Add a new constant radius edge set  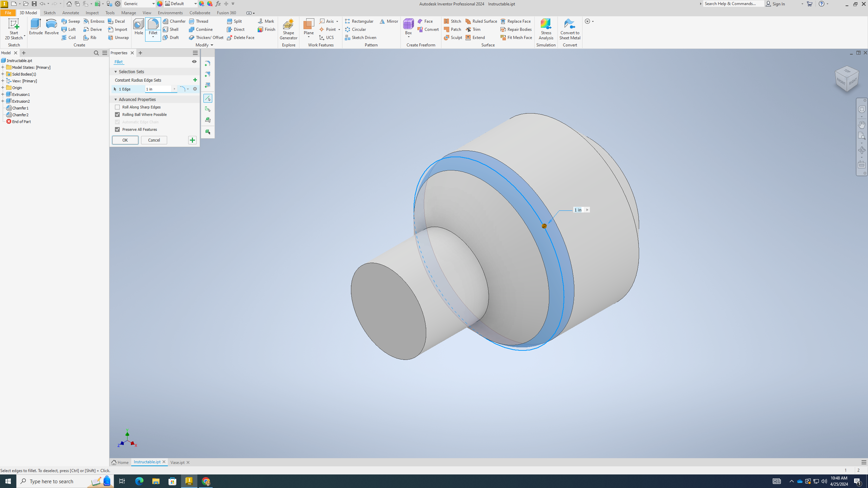[x=195, y=80]
